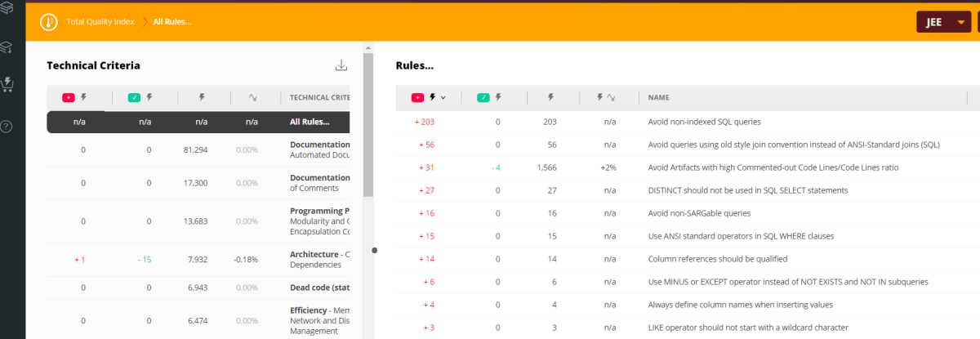Sort Rules by violation variation column
Screen dimensions: 980x339
tap(605, 97)
